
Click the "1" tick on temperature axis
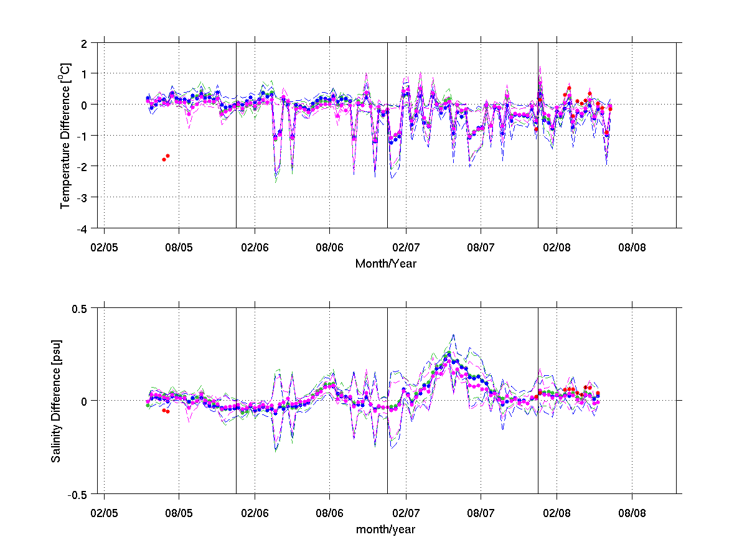[83, 73]
